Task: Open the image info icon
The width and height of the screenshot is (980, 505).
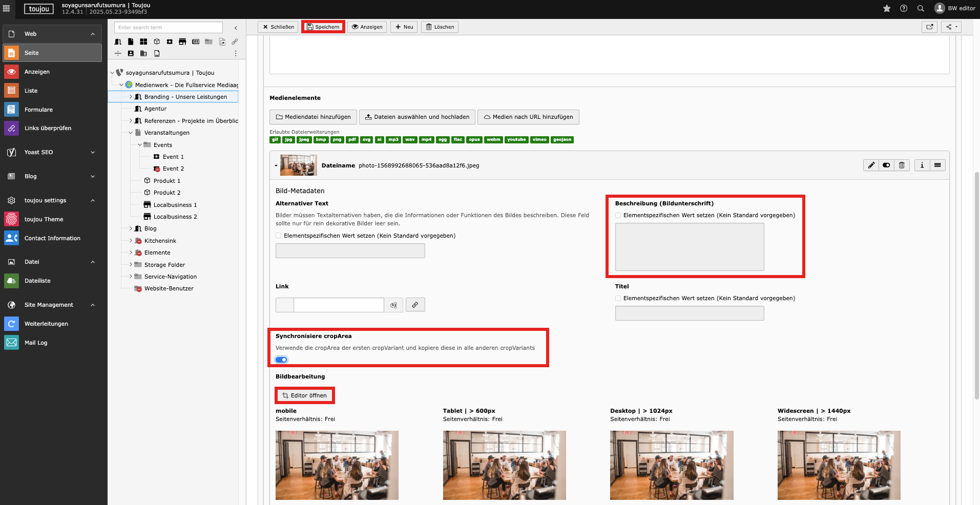Action: [922, 165]
